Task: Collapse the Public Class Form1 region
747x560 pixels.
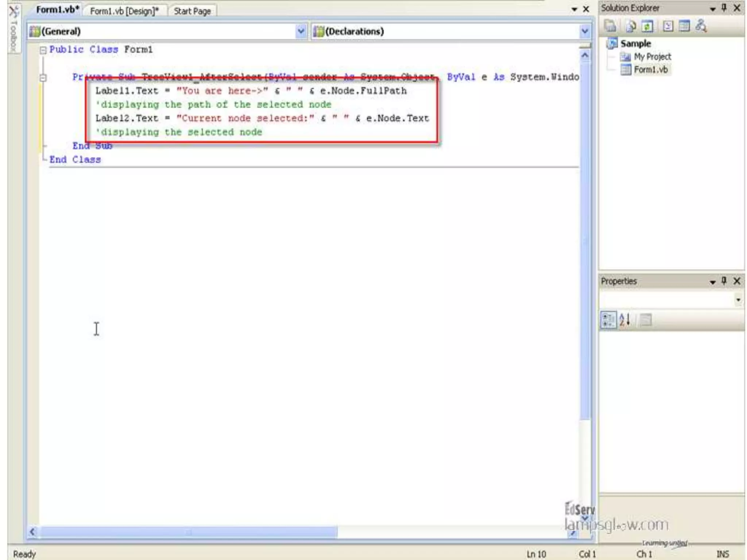Action: (x=43, y=50)
